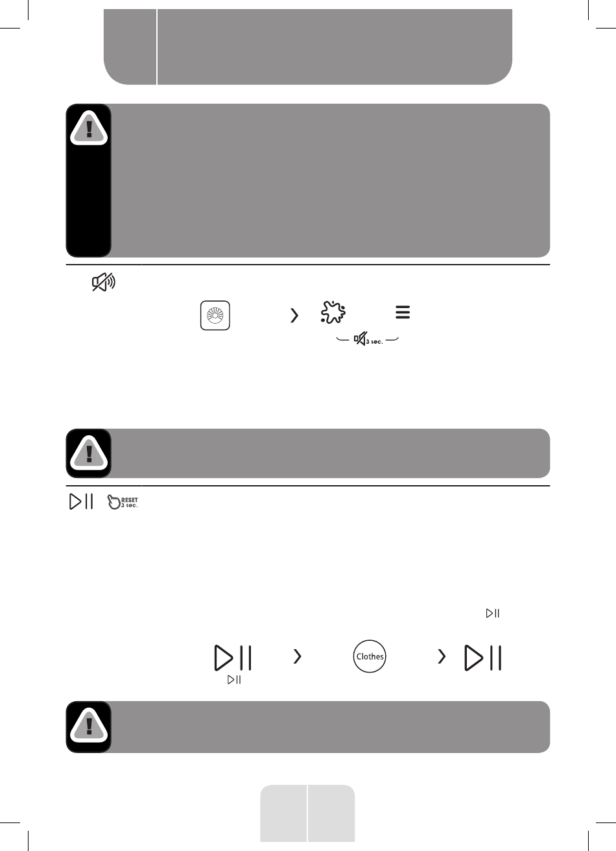The width and height of the screenshot is (616, 851).
Task: Click the small inline start/pause symbol at right
Action: point(493,613)
